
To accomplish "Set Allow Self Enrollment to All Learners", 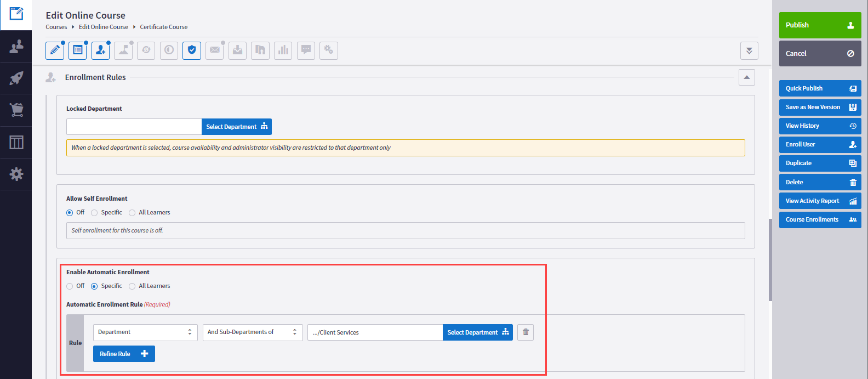I will (132, 213).
